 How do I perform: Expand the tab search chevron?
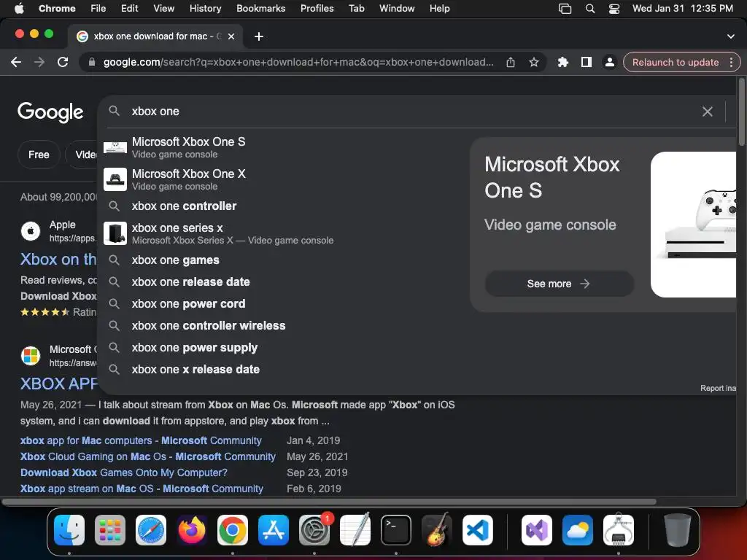(x=730, y=36)
